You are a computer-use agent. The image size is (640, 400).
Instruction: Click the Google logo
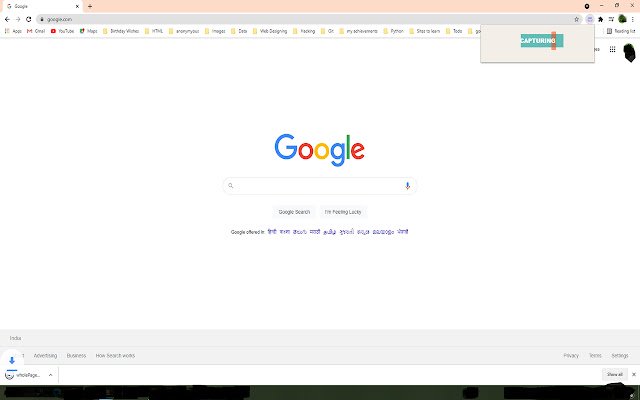click(320, 150)
